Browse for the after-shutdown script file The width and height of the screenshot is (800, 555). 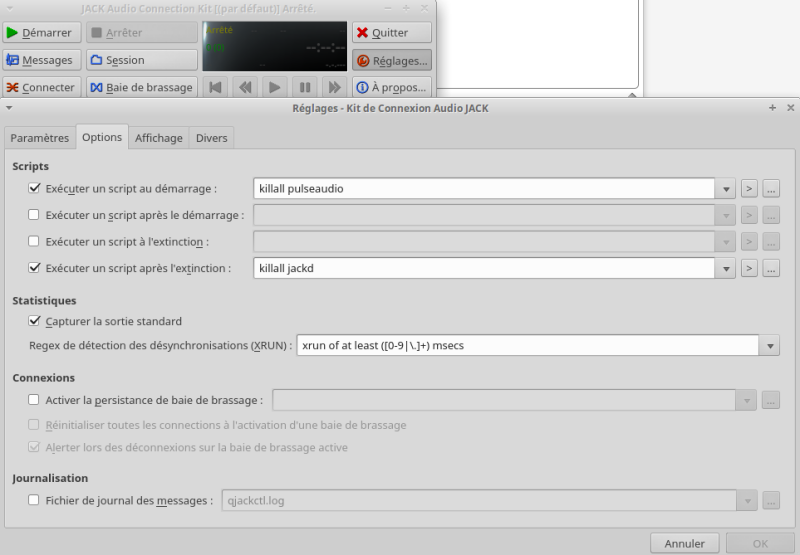click(771, 268)
